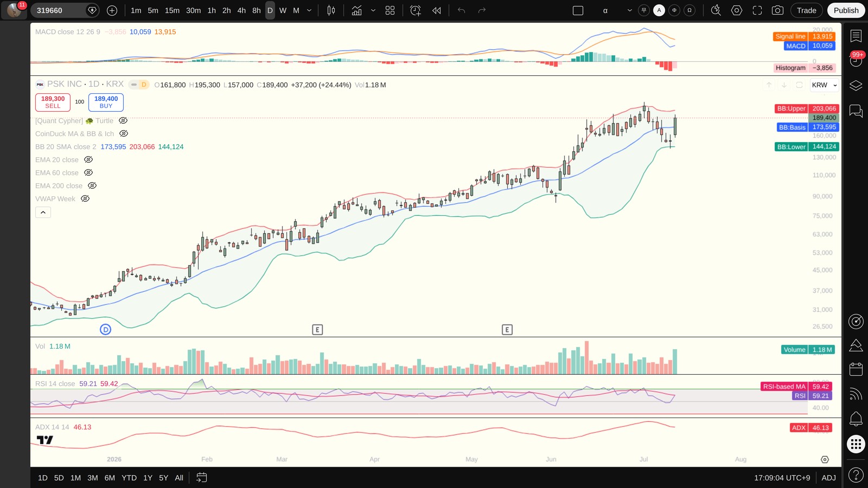Screen dimensions: 868x488
Task: Open the Trade panel button
Action: pos(806,10)
